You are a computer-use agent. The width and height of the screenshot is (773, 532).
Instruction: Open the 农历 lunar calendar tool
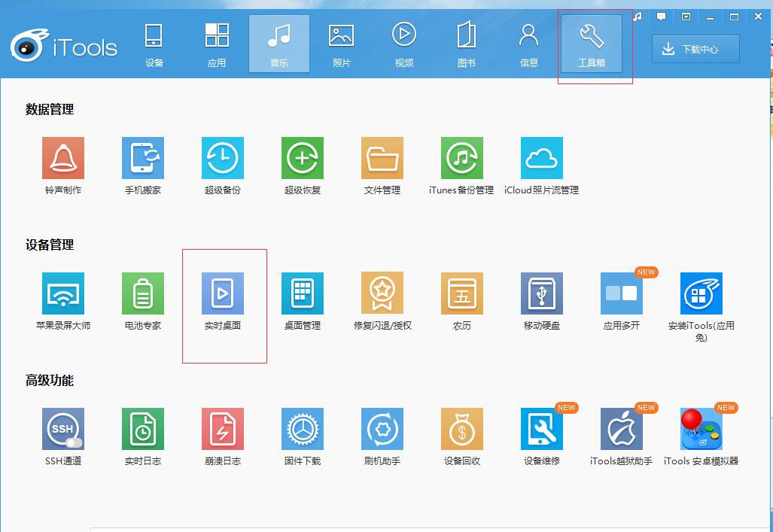pos(462,293)
